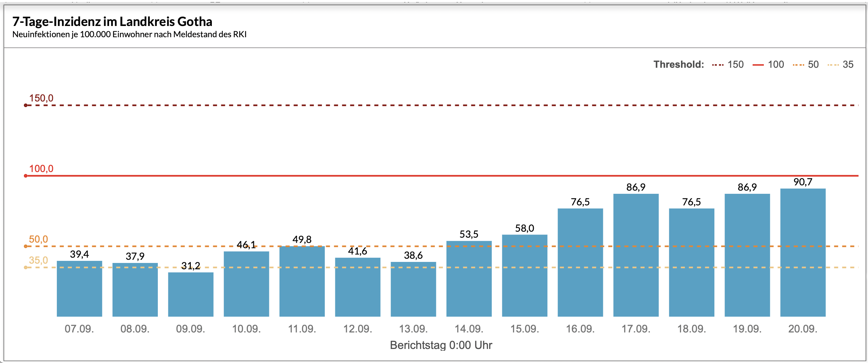Select the 76,5 value above the 16.09. bar
The height and width of the screenshot is (363, 868).
point(580,202)
